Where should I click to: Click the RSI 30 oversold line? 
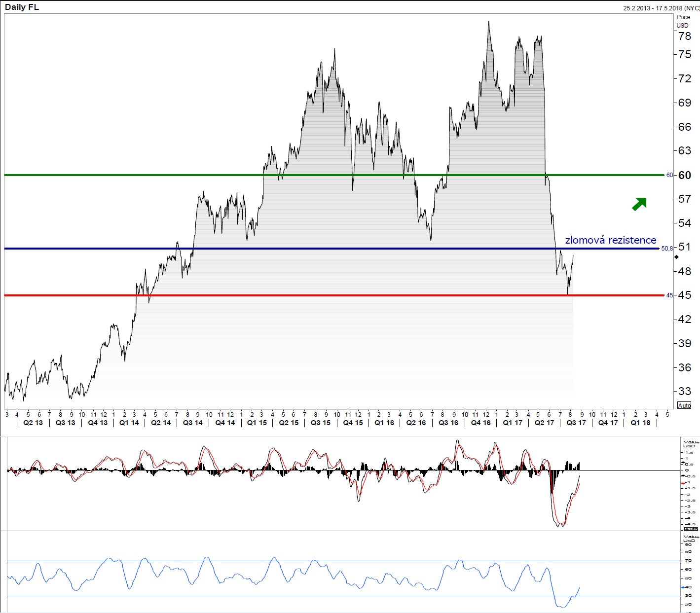coord(344,596)
